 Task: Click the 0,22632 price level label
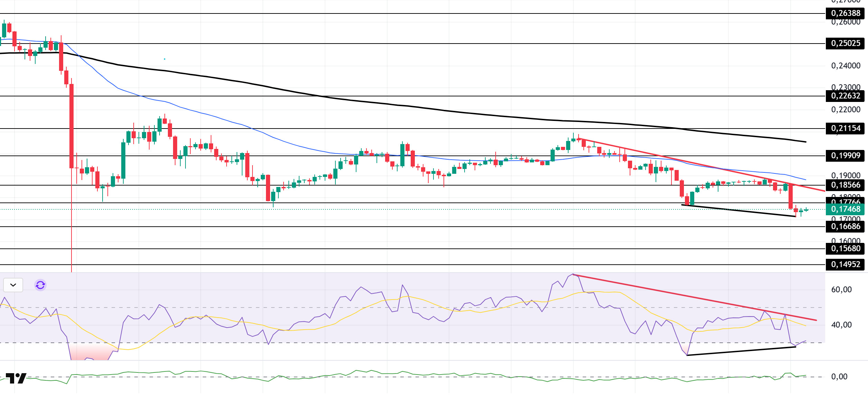[x=845, y=96]
